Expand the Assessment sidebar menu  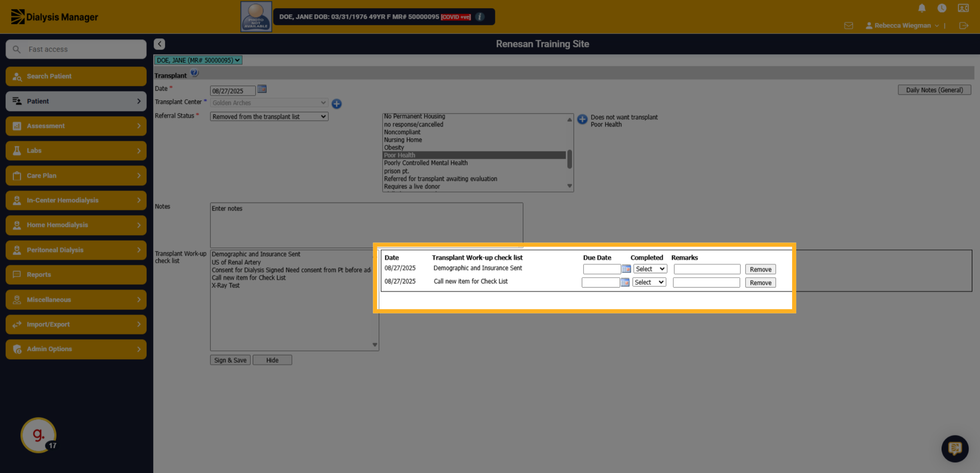[x=76, y=126]
